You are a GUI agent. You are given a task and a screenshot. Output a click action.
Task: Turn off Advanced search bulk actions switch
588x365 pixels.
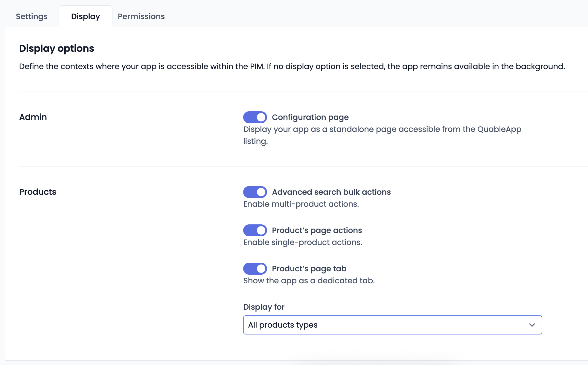[255, 192]
